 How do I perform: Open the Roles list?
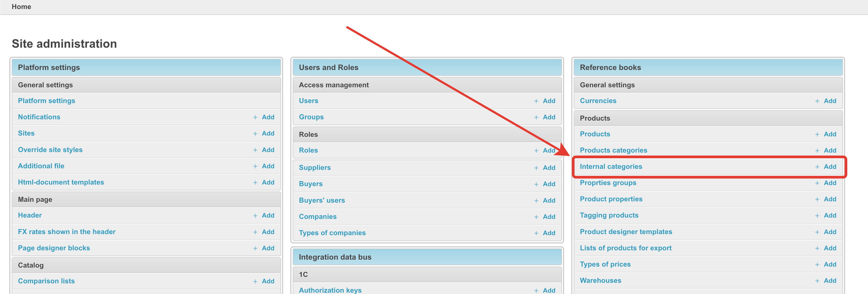click(308, 150)
